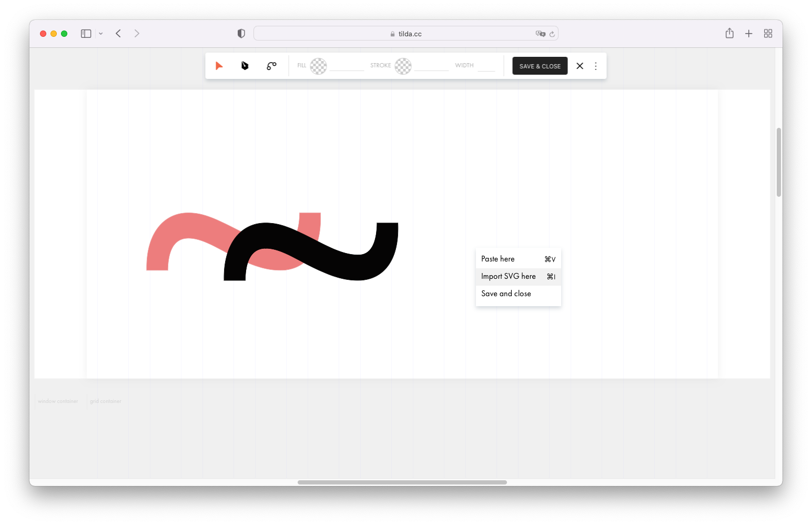Screen dimensions: 812x525
Task: Activate the Pen shape drawing tool
Action: 245,66
